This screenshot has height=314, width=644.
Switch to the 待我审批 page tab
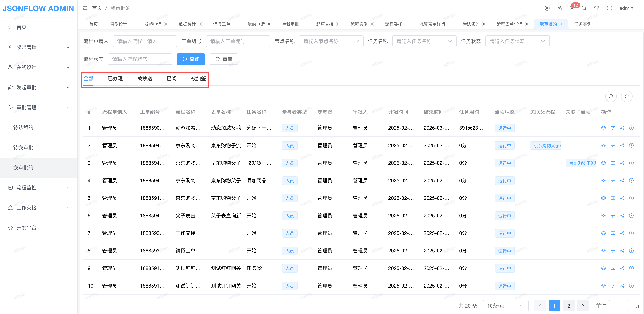pos(290,24)
